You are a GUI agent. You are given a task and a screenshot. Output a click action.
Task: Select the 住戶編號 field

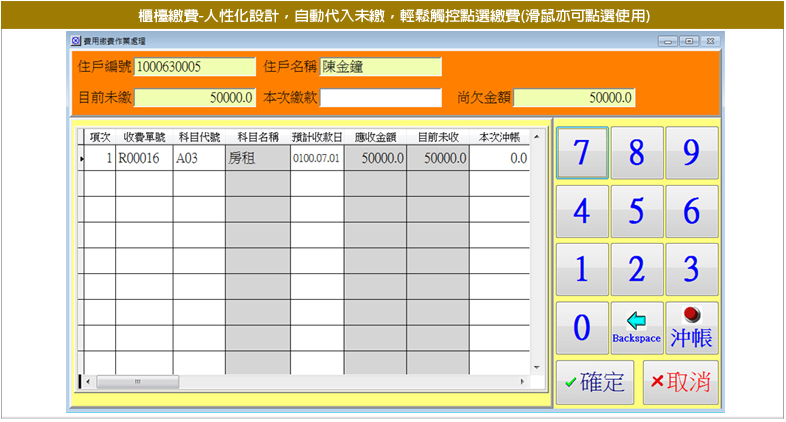click(195, 67)
